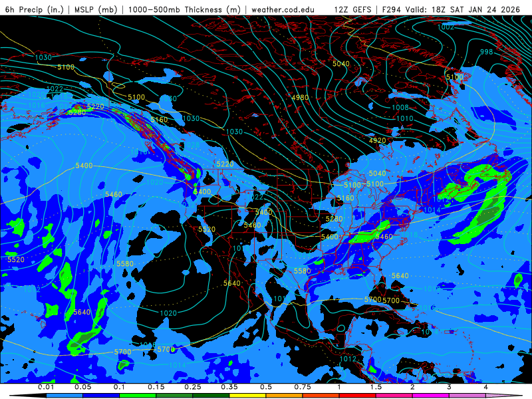Click the 'MSLP (mb)' header label
The image size is (532, 399).
[x=96, y=9]
